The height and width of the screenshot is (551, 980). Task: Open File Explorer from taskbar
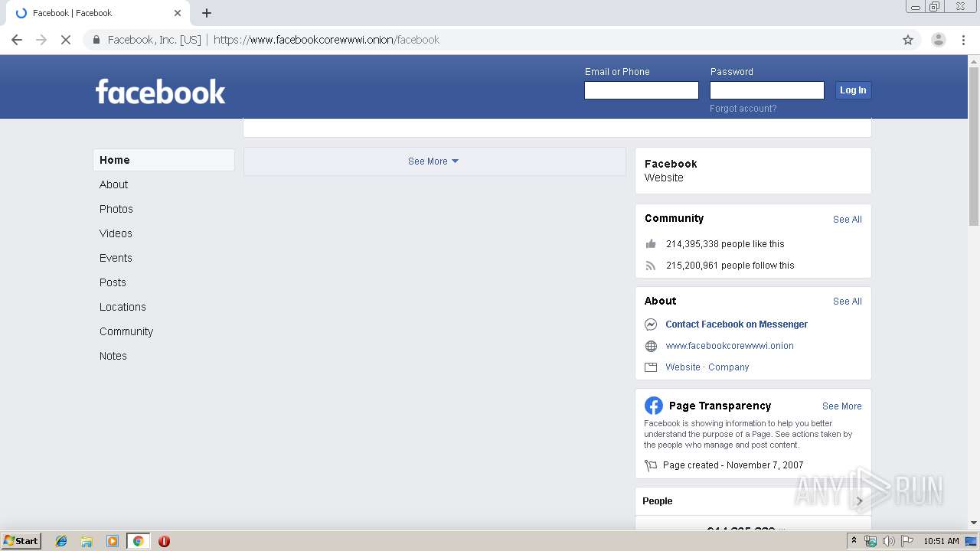click(x=87, y=541)
